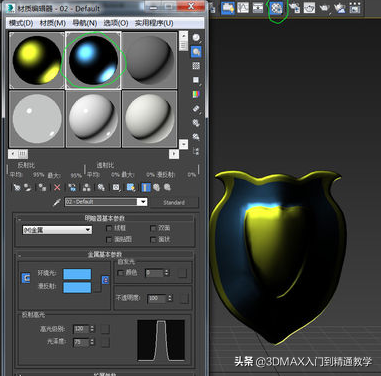Enable the 自发光 颜色 checkbox
The width and height of the screenshot is (381, 376).
click(x=120, y=273)
